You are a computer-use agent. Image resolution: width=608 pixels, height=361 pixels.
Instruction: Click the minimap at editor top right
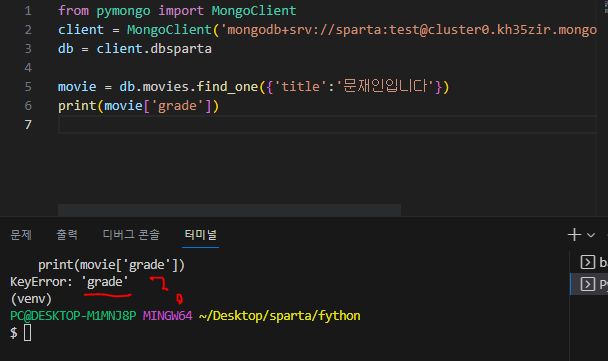tap(606, 7)
